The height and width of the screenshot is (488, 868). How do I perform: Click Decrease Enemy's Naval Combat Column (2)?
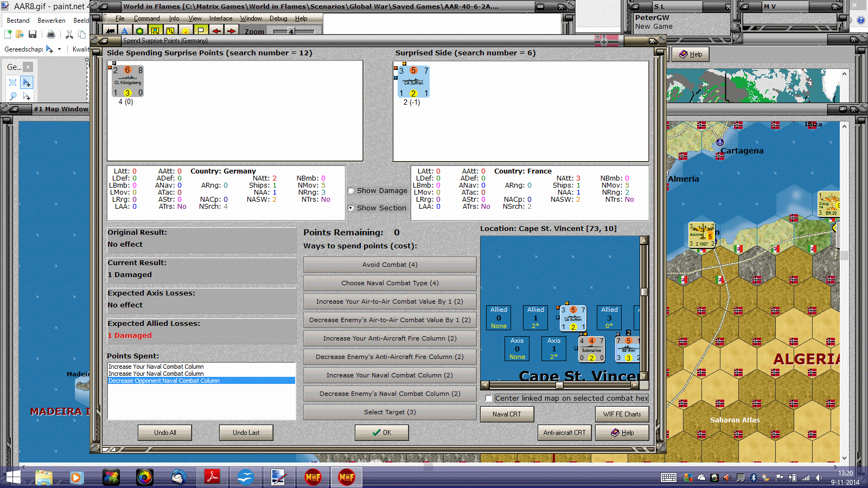point(390,394)
